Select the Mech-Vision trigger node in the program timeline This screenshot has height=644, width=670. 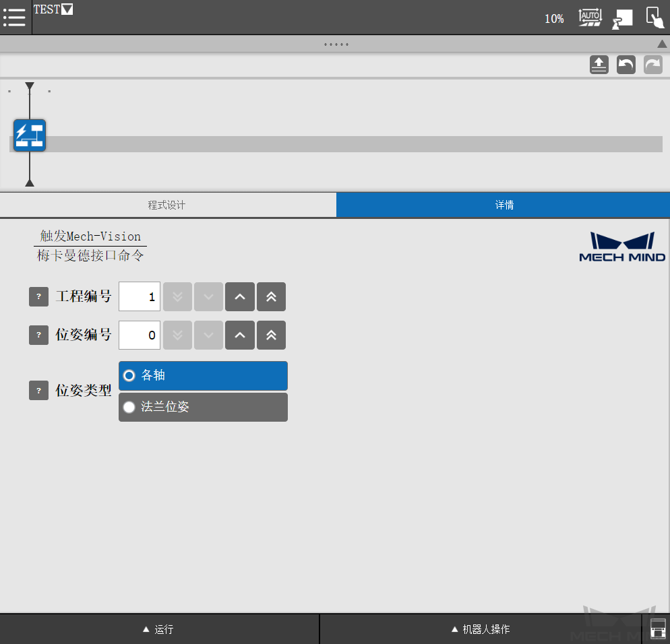[29, 135]
